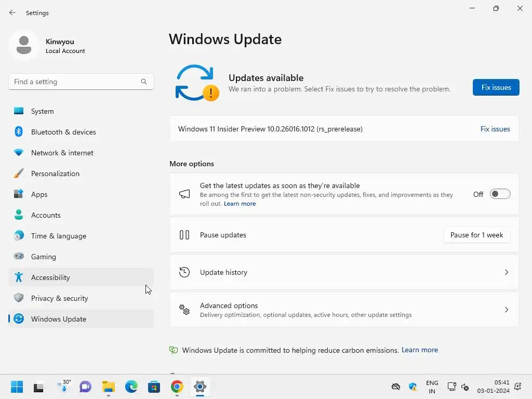Click the Privacy & security shield icon
Viewport: 532px width, 399px height.
19,298
